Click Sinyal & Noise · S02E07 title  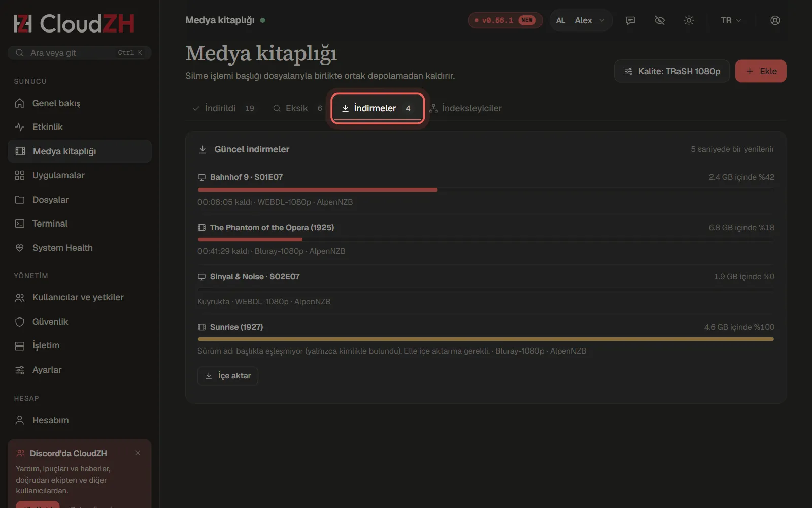[x=255, y=277]
